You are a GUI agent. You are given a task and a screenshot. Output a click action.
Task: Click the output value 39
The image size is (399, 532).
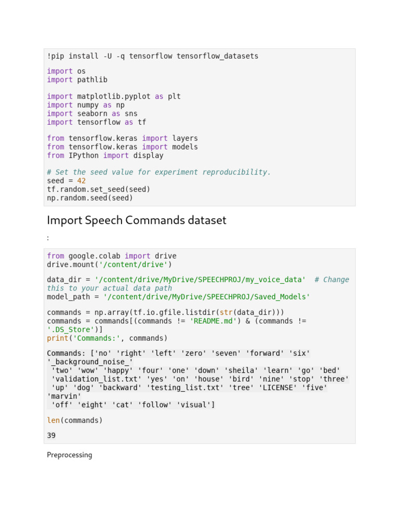[51, 435]
